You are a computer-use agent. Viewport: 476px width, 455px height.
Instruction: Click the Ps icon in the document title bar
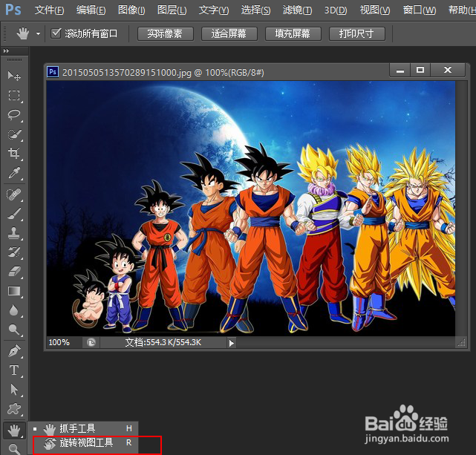coord(53,72)
